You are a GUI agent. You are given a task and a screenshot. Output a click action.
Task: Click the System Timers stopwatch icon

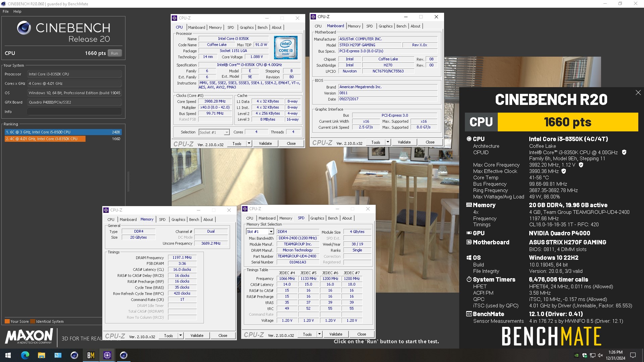coord(469,279)
